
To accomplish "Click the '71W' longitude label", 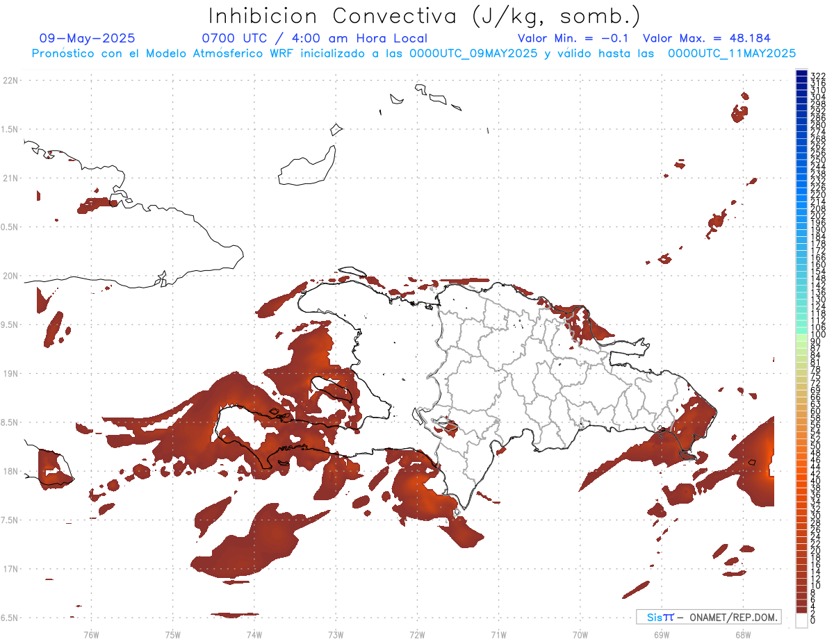I will point(498,634).
